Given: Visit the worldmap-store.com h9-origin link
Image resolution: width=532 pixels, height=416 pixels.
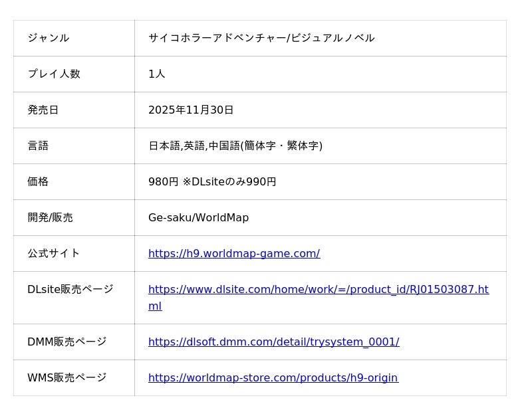Looking at the screenshot, I should click(273, 377).
